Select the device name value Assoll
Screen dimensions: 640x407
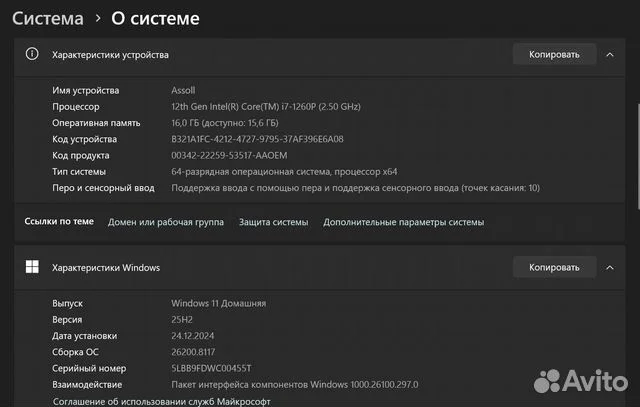click(183, 90)
